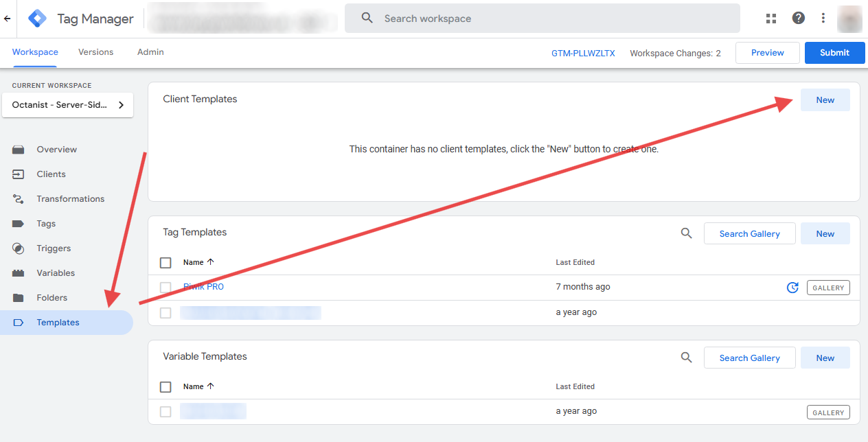The width and height of the screenshot is (868, 442).
Task: Open the search icon in Tag Templates panel
Action: coord(686,233)
